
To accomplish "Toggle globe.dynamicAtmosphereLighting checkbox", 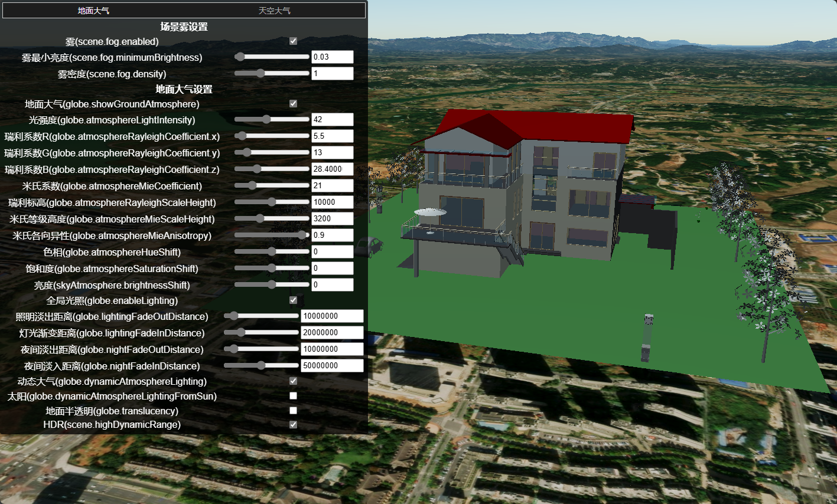I will [293, 381].
